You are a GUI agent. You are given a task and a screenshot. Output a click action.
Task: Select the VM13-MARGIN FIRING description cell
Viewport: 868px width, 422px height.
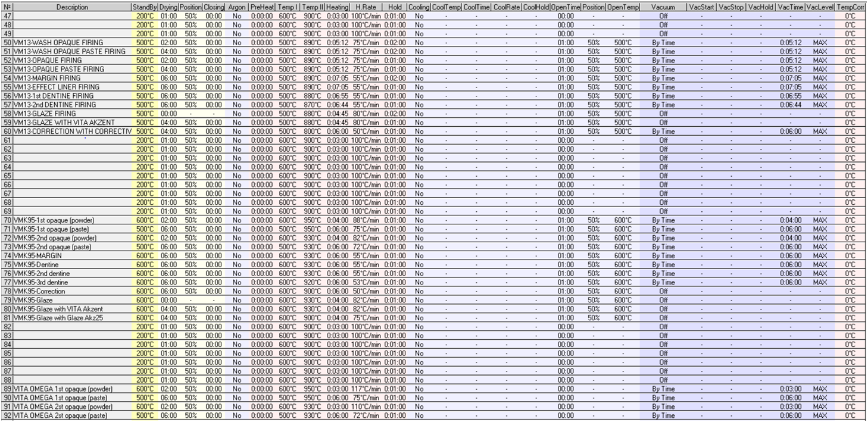72,78
